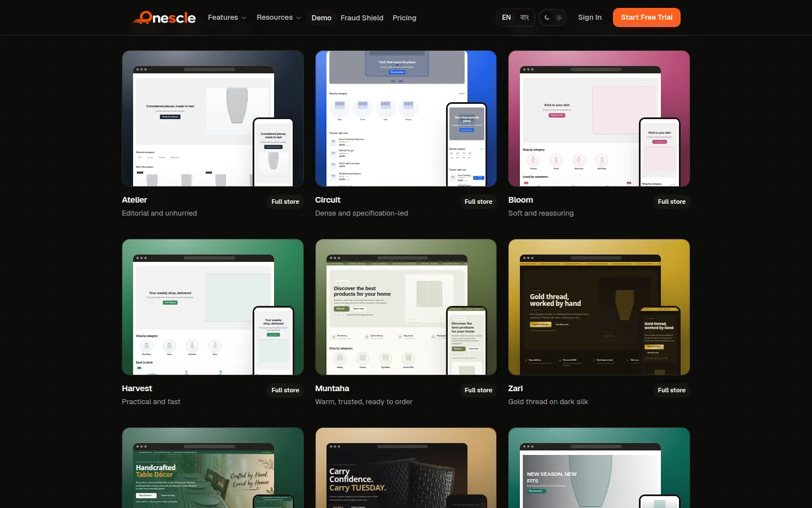Switch to dark mode with moon icon
This screenshot has width=812, height=508.
tap(547, 17)
